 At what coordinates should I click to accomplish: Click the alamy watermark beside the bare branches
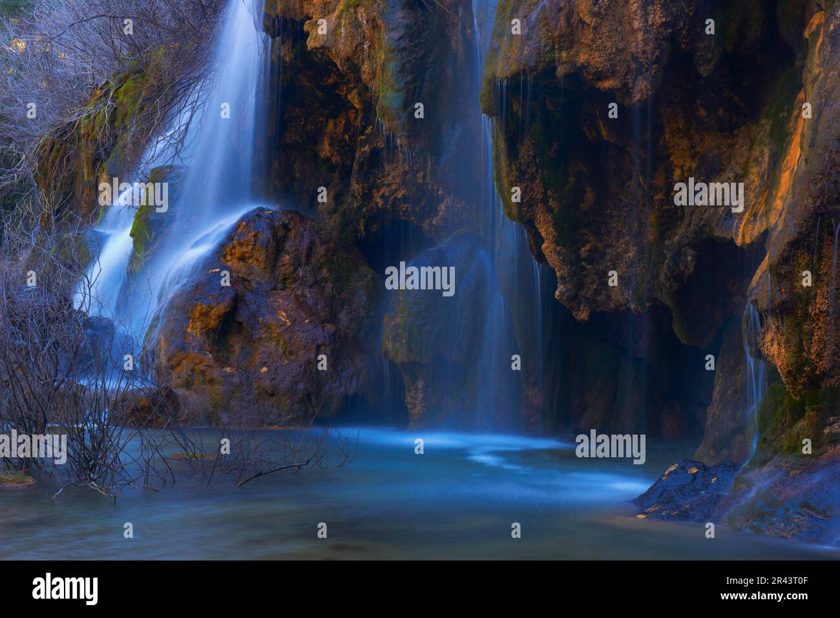[x=34, y=447]
